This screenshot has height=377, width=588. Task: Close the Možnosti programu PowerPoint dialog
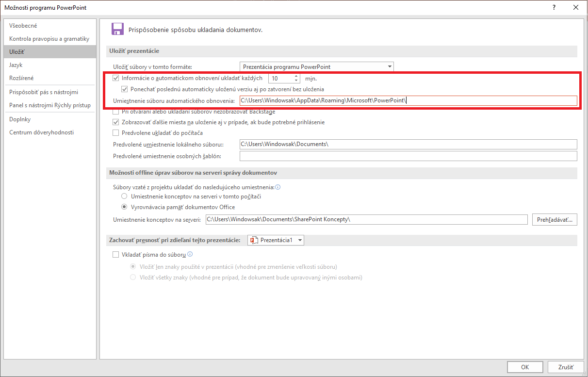(576, 7)
